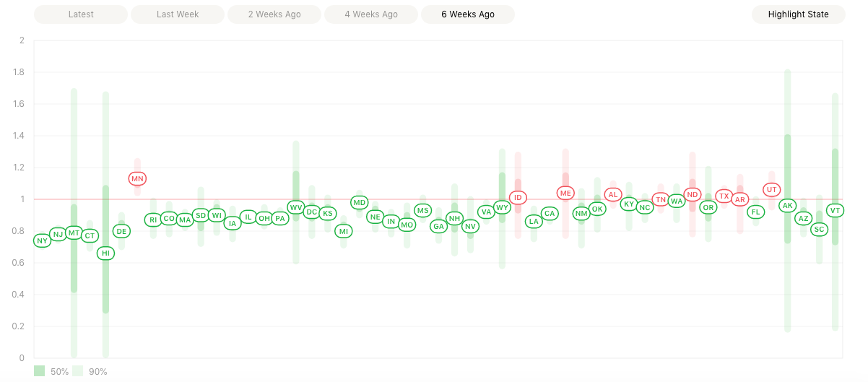868x382 pixels.
Task: Select the FL state badge
Action: tap(756, 212)
